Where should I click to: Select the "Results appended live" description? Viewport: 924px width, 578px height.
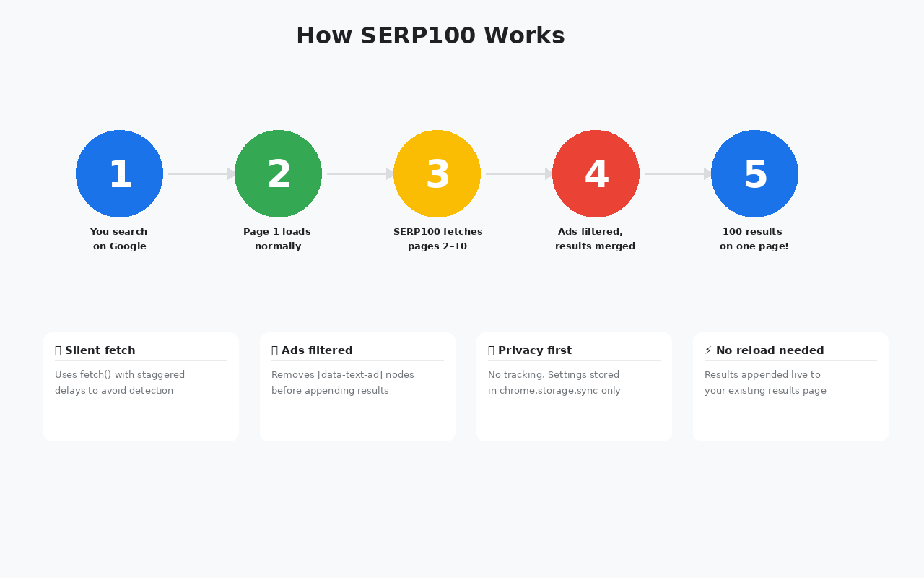point(765,383)
